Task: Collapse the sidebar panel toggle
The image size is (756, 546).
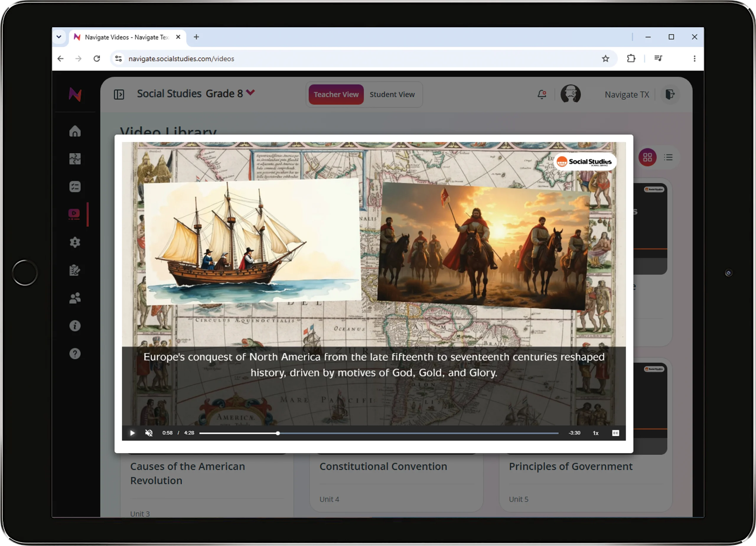Action: pyautogui.click(x=119, y=94)
